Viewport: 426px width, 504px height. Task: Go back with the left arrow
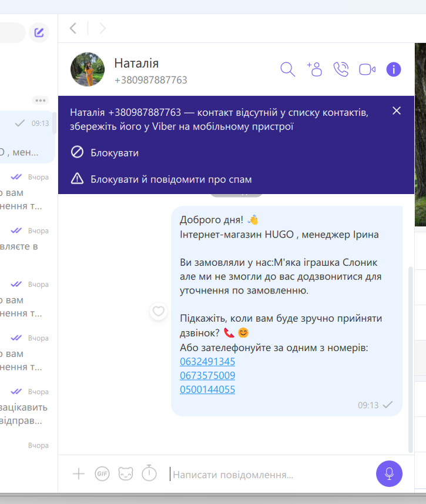tap(73, 28)
